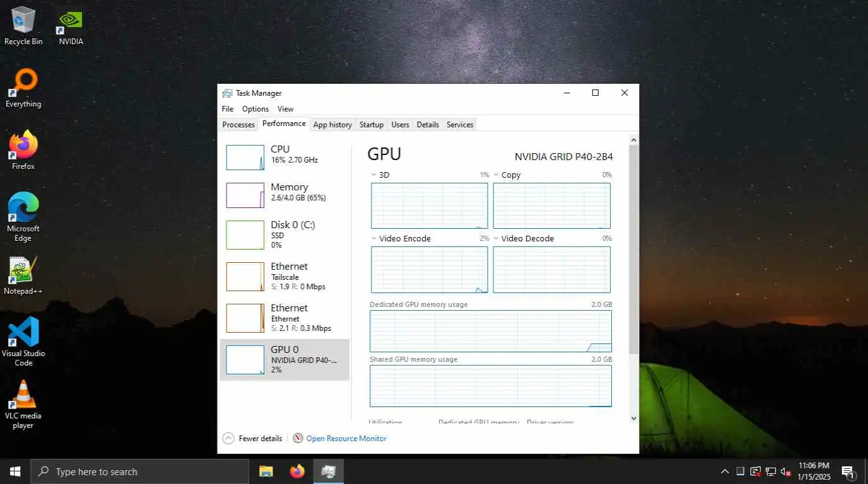Open the notification center icon
868x484 pixels.
(848, 471)
